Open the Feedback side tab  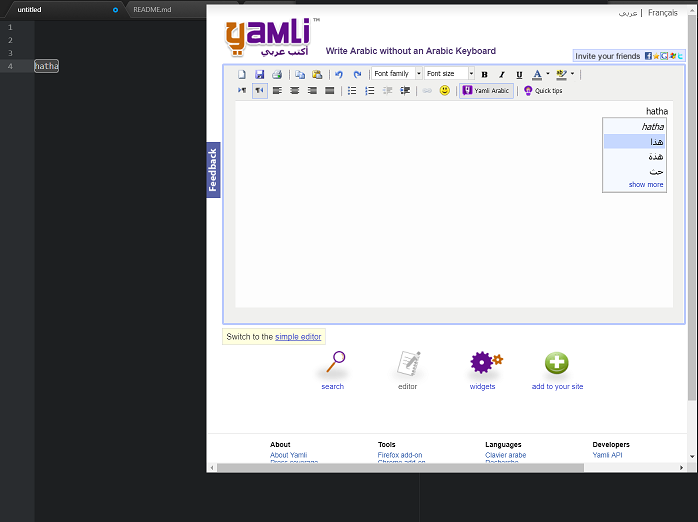click(213, 170)
